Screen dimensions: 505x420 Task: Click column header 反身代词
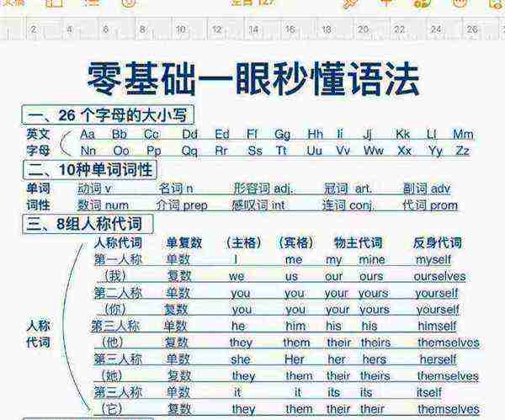click(x=438, y=242)
